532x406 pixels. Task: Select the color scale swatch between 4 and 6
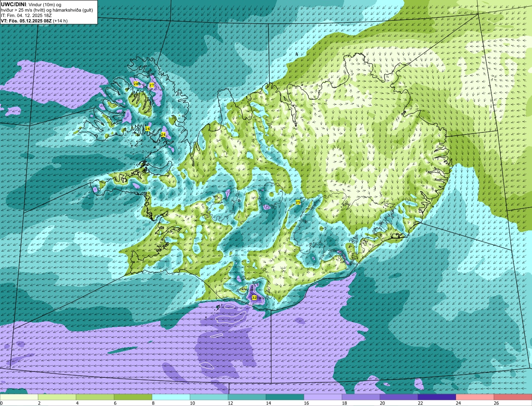(95, 397)
